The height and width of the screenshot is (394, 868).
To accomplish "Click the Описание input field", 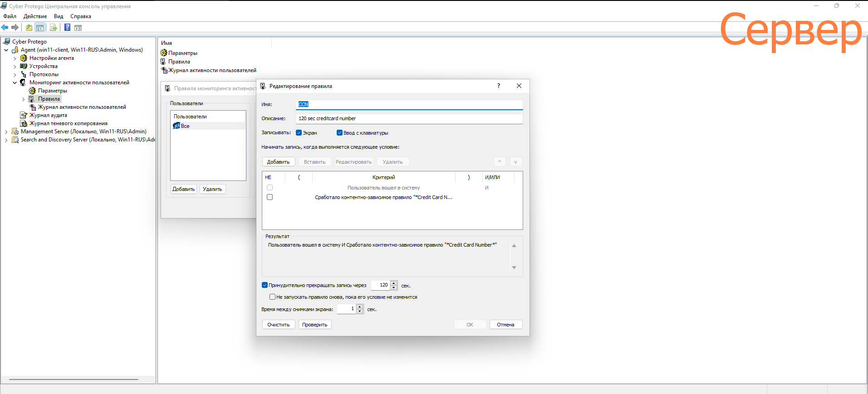I will coord(410,118).
